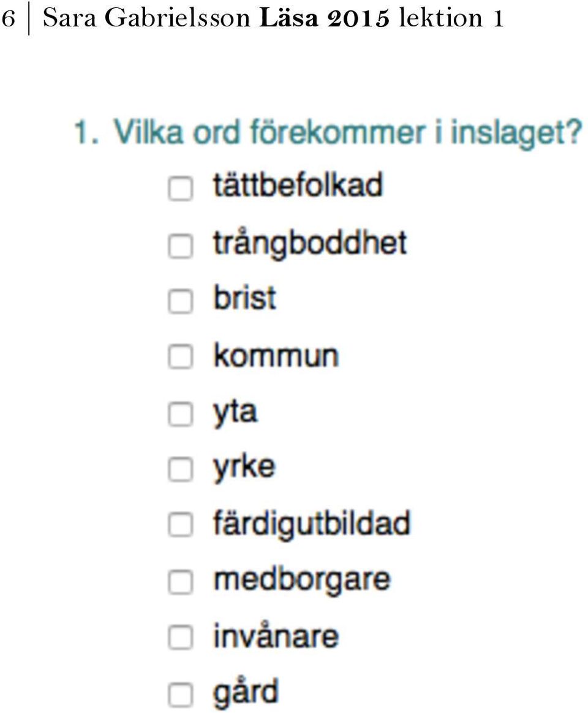Screen dimensions: 588x713
Task: Click the 'gård' option label
Action: [x=245, y=693]
